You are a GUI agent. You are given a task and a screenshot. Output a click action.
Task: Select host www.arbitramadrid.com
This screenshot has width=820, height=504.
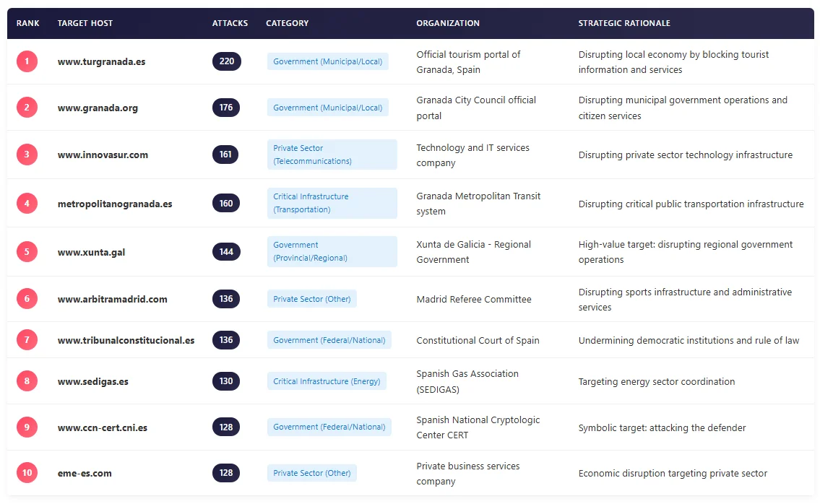113,299
